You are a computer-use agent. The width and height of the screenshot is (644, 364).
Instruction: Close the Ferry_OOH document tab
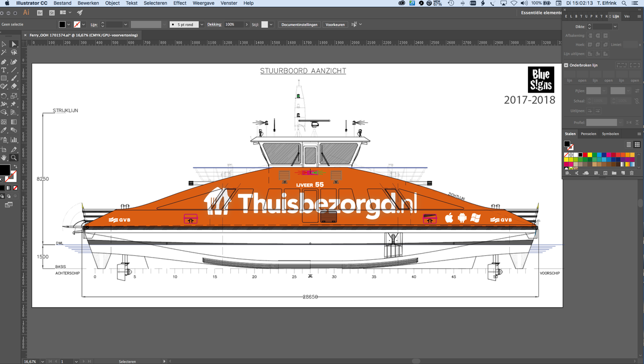(25, 35)
